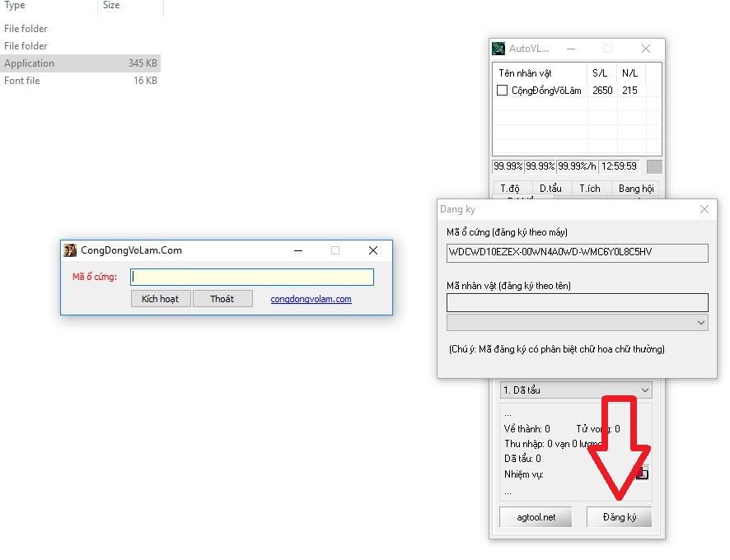The width and height of the screenshot is (730, 560).
Task: Minimize the AutoVL window
Action: point(570,49)
